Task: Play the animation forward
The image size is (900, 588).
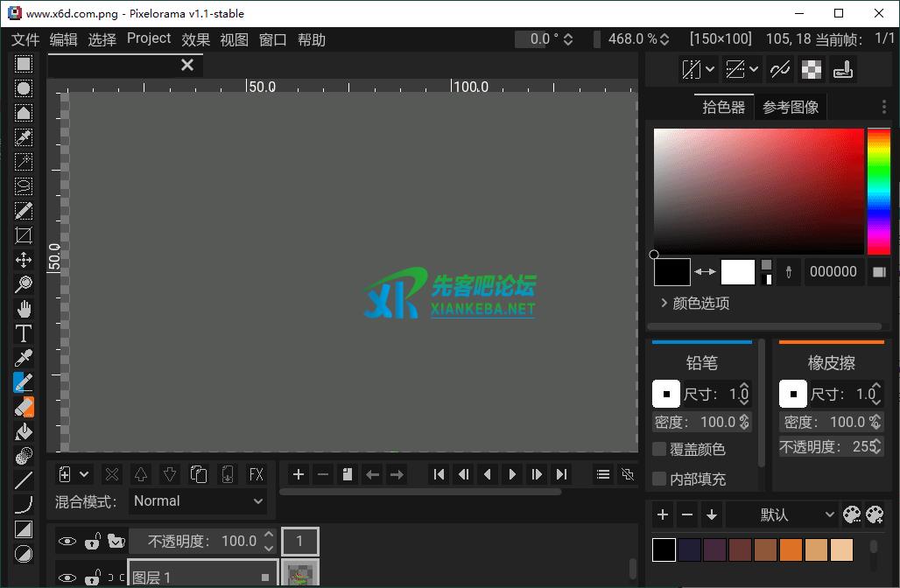Action: click(x=511, y=473)
